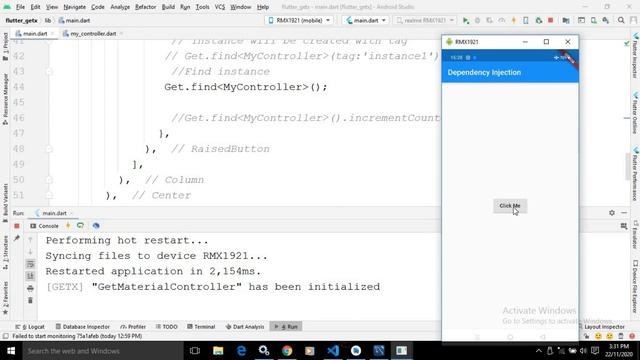
Task: Stop the running app with the red square in top toolbar
Action: tap(550, 20)
